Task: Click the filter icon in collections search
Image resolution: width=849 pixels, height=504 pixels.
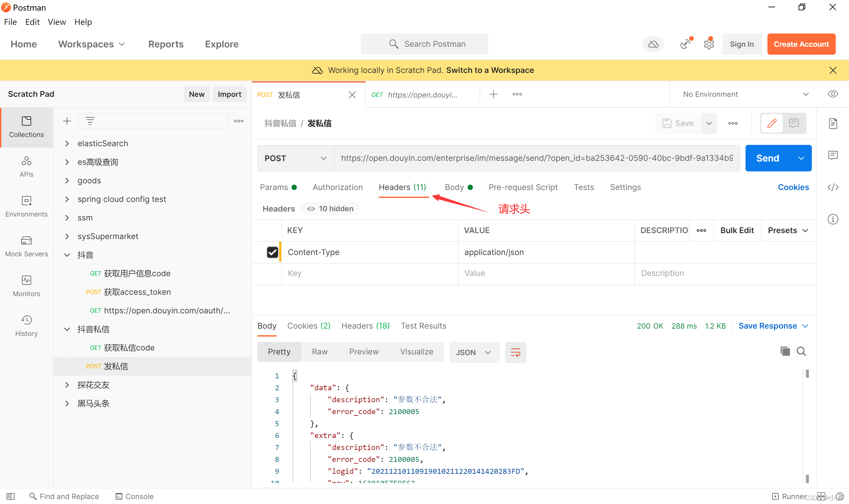Action: coord(90,121)
